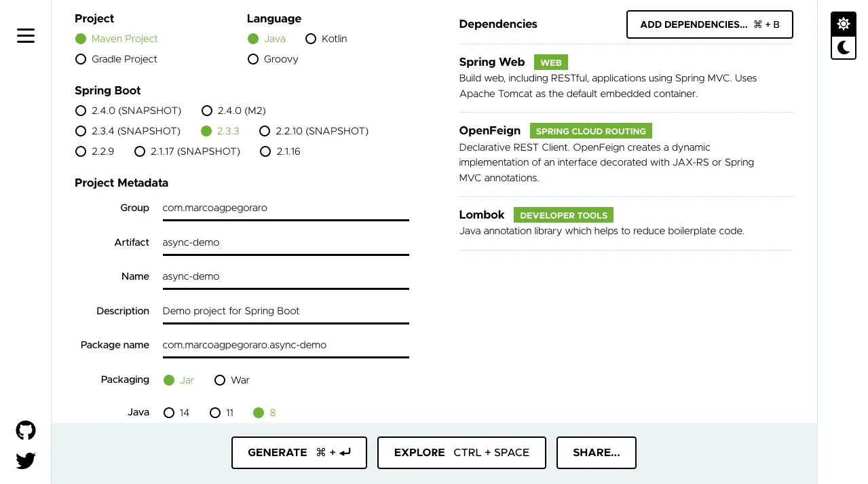Image resolution: width=868 pixels, height=484 pixels.
Task: Select Groovy language option
Action: tap(273, 59)
